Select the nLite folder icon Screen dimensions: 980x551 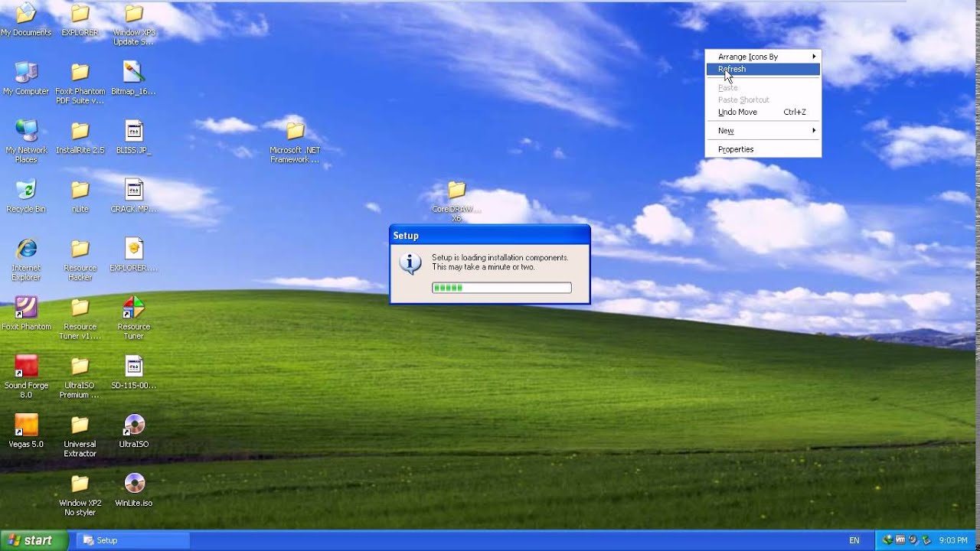(80, 190)
